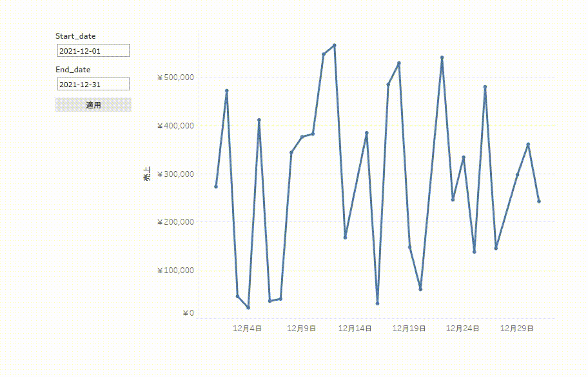Click the 12月9日 axis label

tap(302, 329)
